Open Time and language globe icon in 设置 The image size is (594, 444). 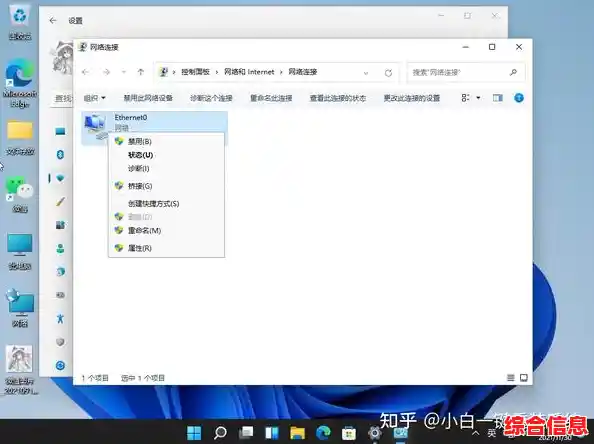pos(60,272)
